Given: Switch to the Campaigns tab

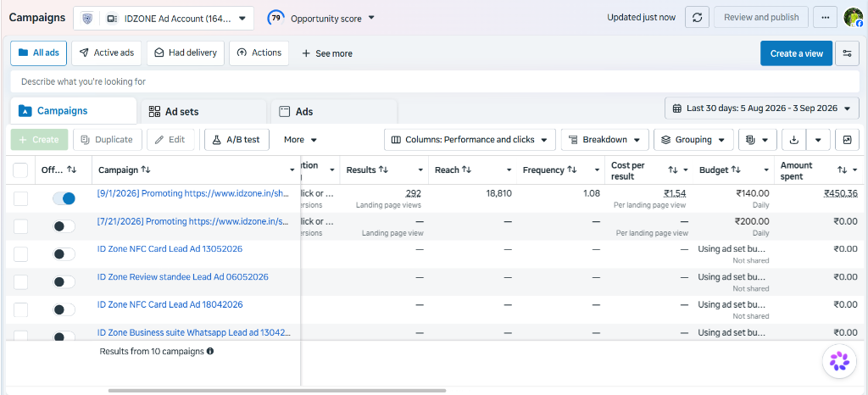Looking at the screenshot, I should (x=73, y=111).
